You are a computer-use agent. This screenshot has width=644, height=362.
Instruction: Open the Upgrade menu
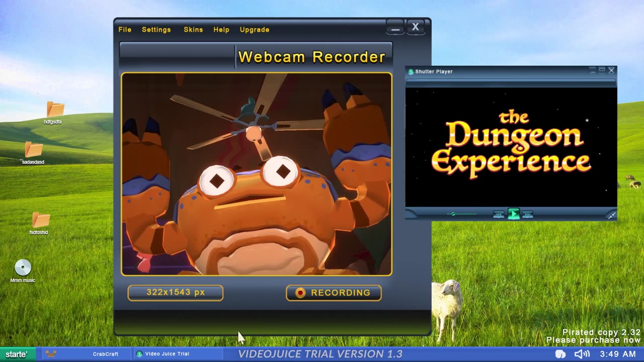tap(255, 30)
